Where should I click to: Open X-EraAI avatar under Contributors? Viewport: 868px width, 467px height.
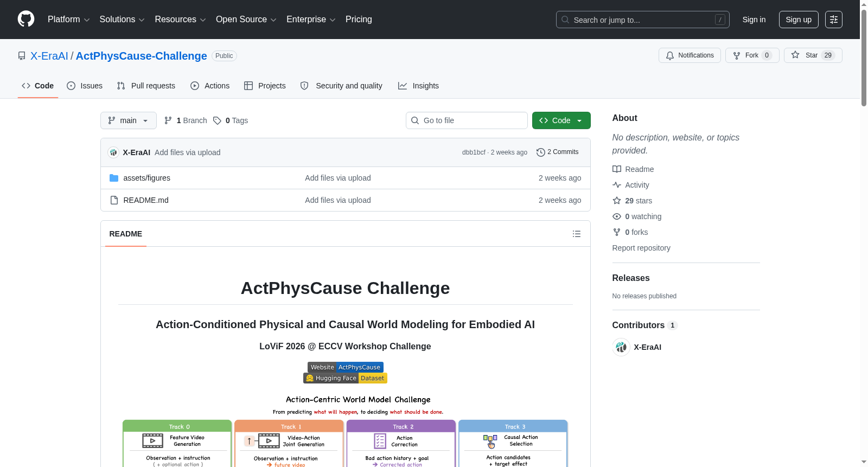click(621, 347)
